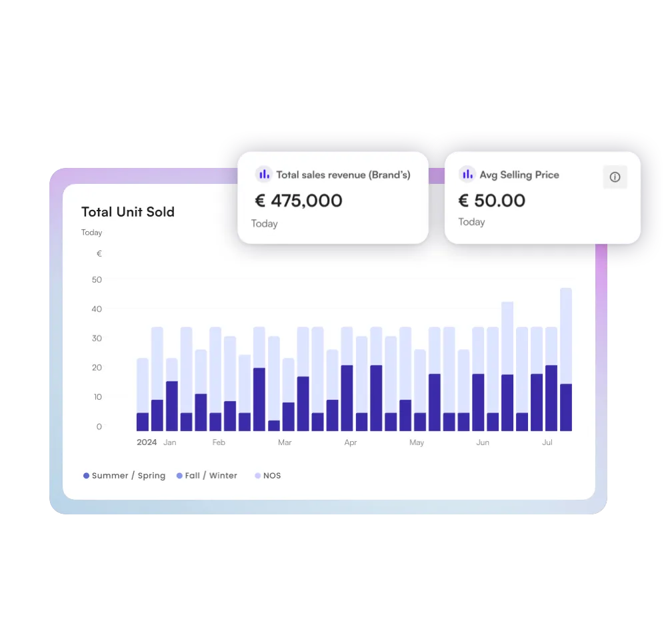
Task: Click the Today label under Total sales revenue
Action: [x=264, y=223]
